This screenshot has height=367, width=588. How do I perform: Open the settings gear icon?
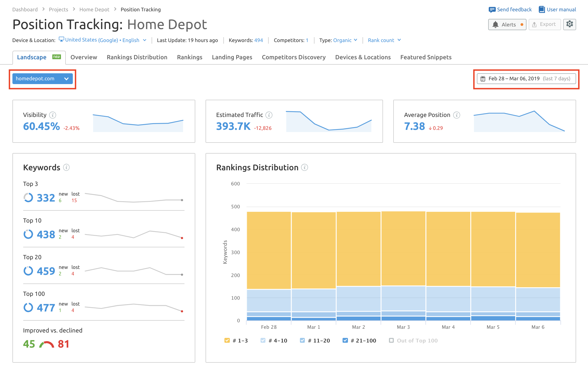coord(569,24)
